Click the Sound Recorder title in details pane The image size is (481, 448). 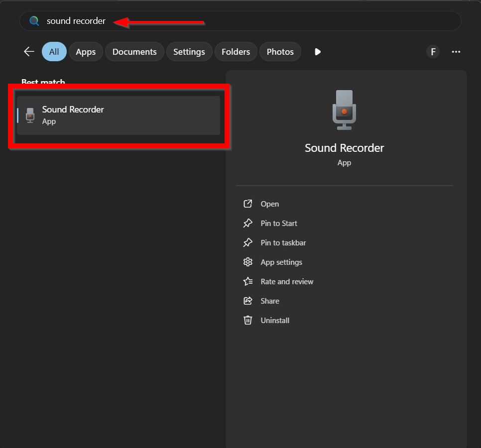pos(344,148)
